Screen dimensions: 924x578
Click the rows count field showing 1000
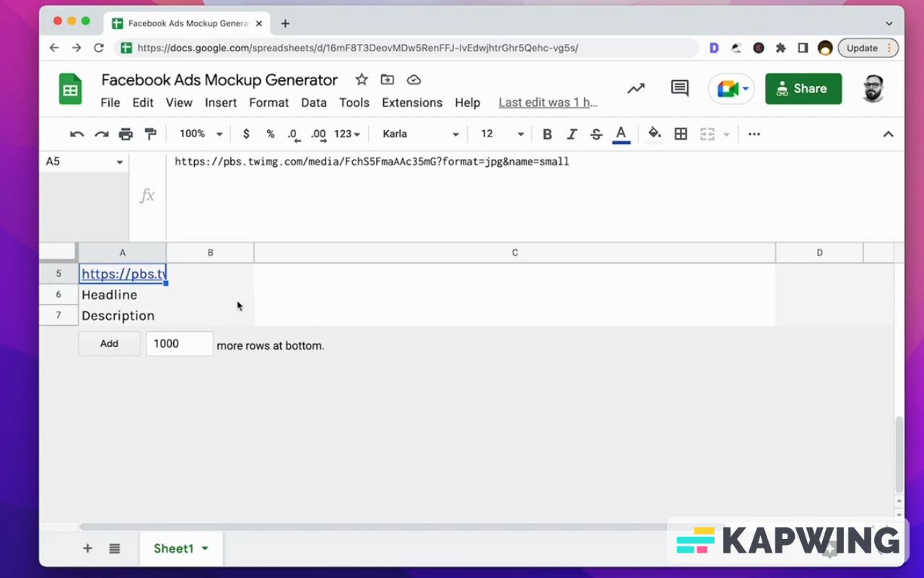point(179,344)
